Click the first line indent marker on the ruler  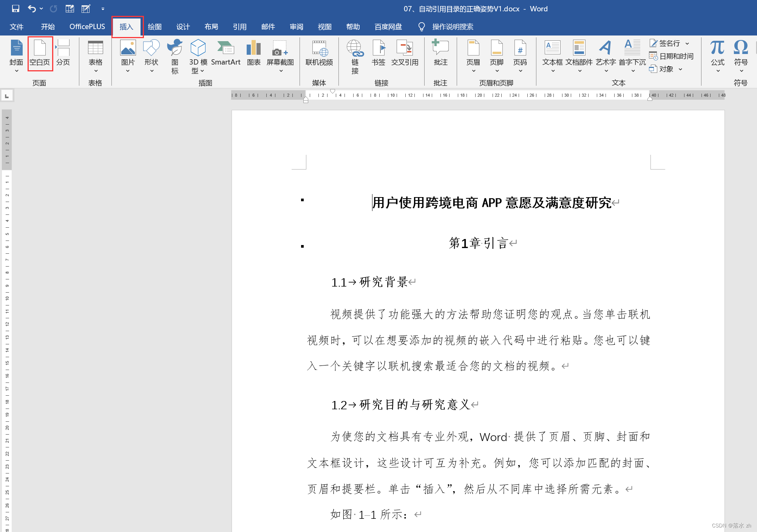[x=332, y=91]
